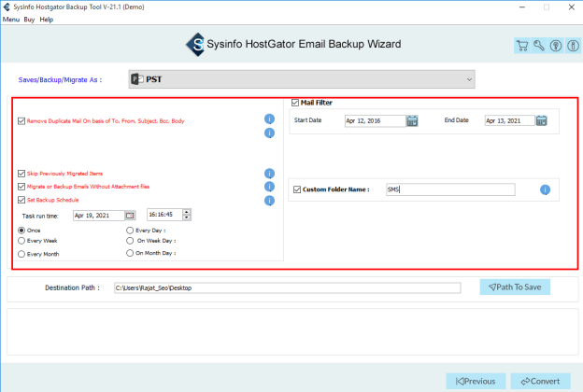Screen dimensions: 583x392
Task: Click the Custom Folder Name text field
Action: (450, 189)
